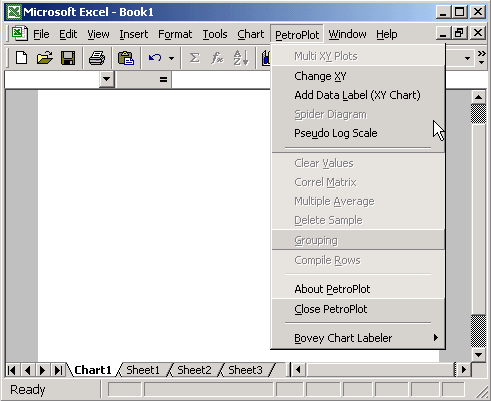Select Change XY from PetroPlot menu
The image size is (491, 401).
358,76
